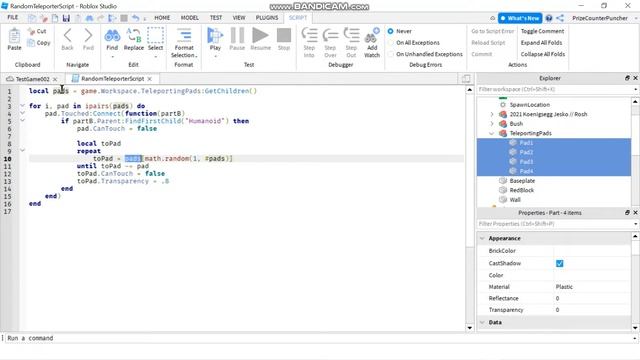Collapse the if block fold on line 5
This screenshot has width=640, height=360.
click(22, 120)
